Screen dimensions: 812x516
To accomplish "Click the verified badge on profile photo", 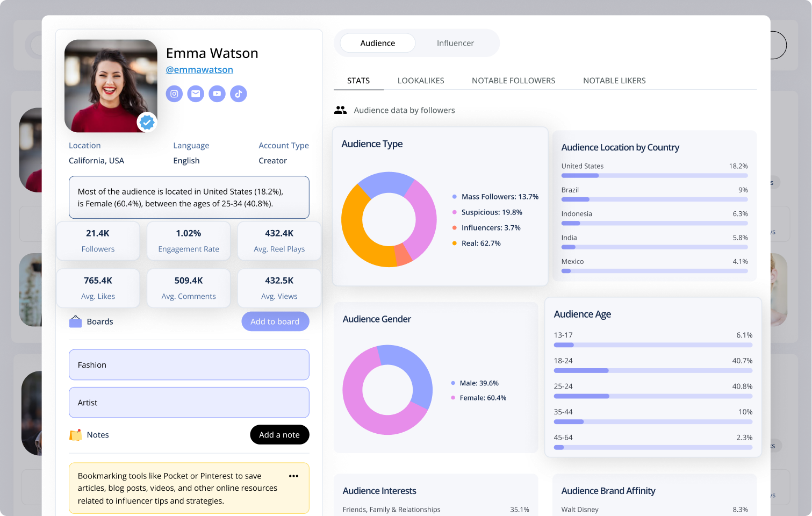I will (147, 123).
